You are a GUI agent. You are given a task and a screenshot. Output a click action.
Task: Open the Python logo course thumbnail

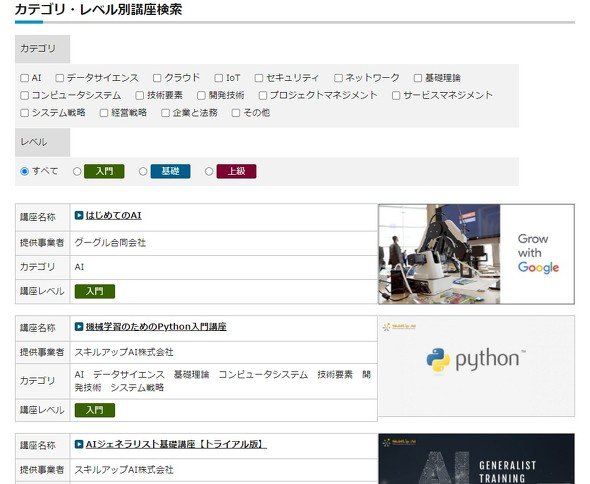point(476,365)
